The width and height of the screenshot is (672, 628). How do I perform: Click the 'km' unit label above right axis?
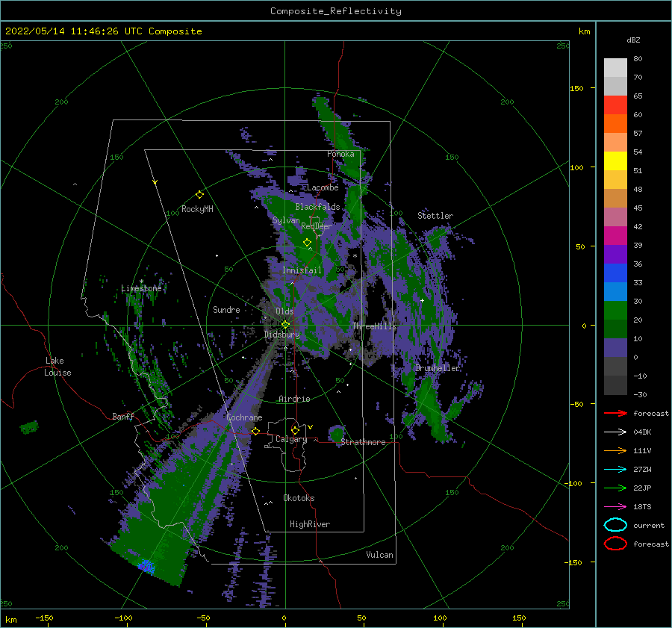(x=584, y=31)
